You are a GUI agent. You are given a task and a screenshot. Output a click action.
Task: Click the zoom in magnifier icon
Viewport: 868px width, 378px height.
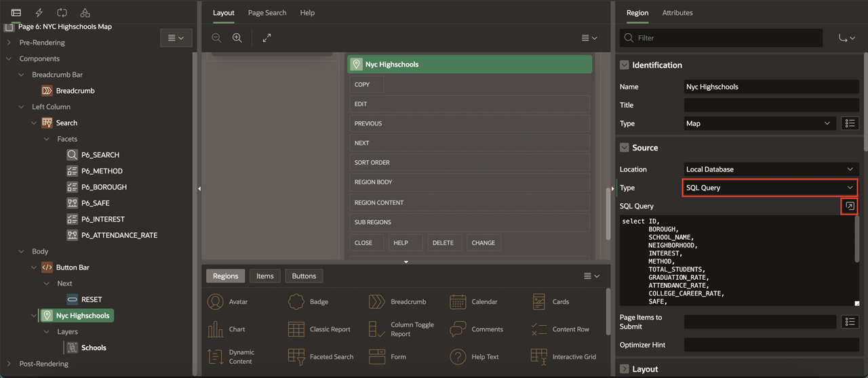(237, 38)
